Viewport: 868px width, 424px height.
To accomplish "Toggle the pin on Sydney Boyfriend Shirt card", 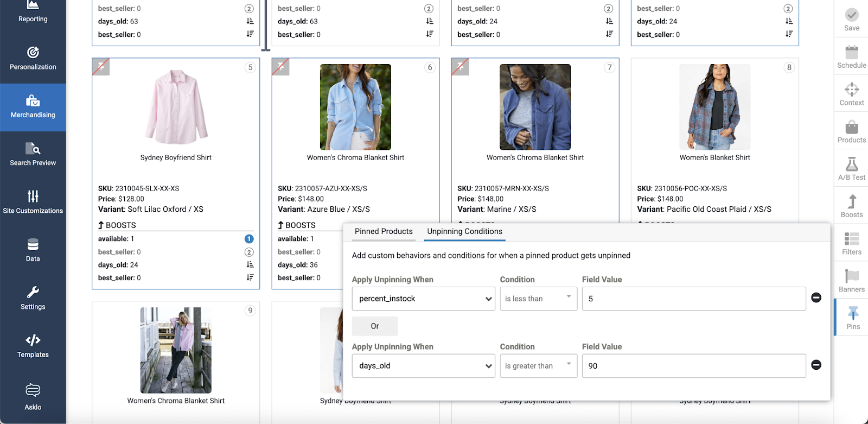I will (x=101, y=67).
